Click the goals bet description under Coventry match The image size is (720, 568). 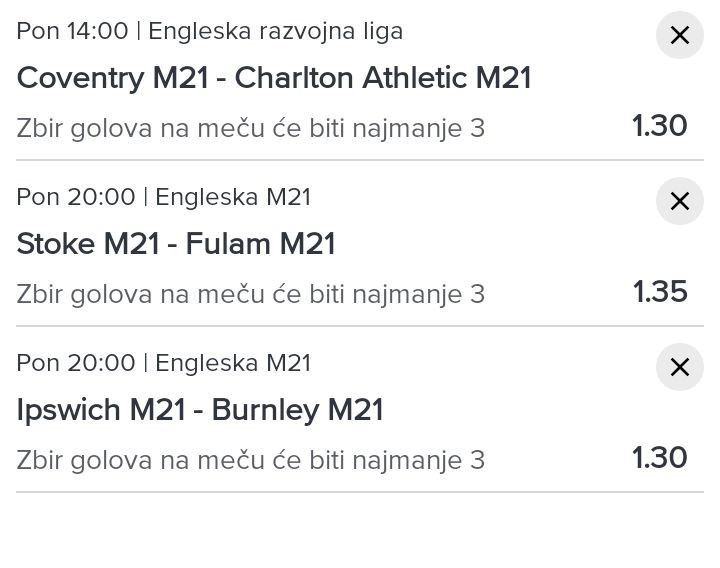click(250, 128)
